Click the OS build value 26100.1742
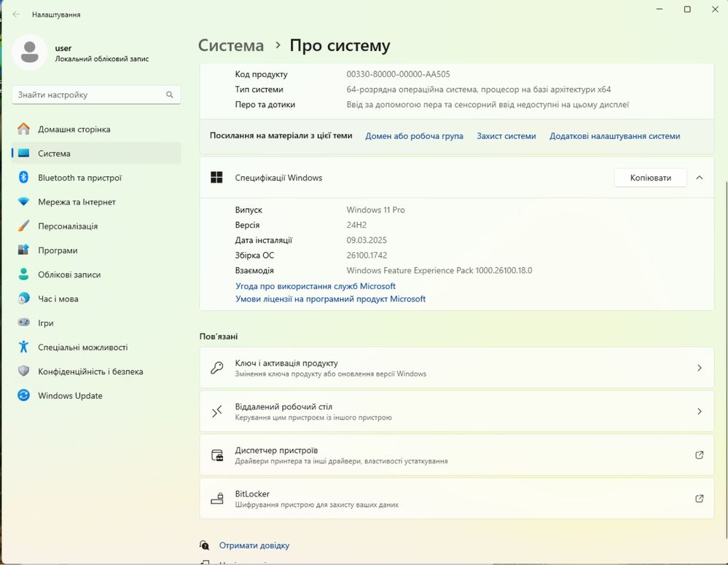 tap(367, 255)
